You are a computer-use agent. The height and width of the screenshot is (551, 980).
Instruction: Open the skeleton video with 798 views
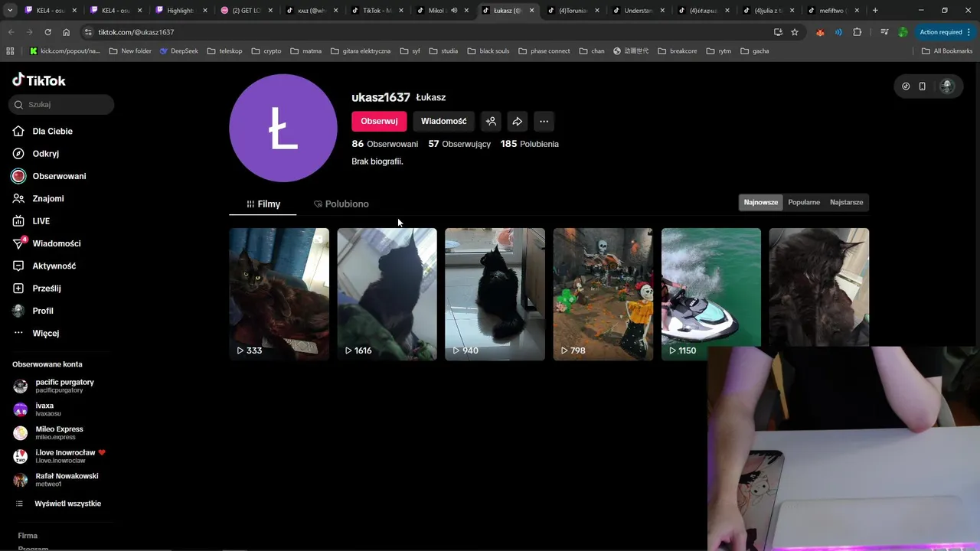[603, 294]
